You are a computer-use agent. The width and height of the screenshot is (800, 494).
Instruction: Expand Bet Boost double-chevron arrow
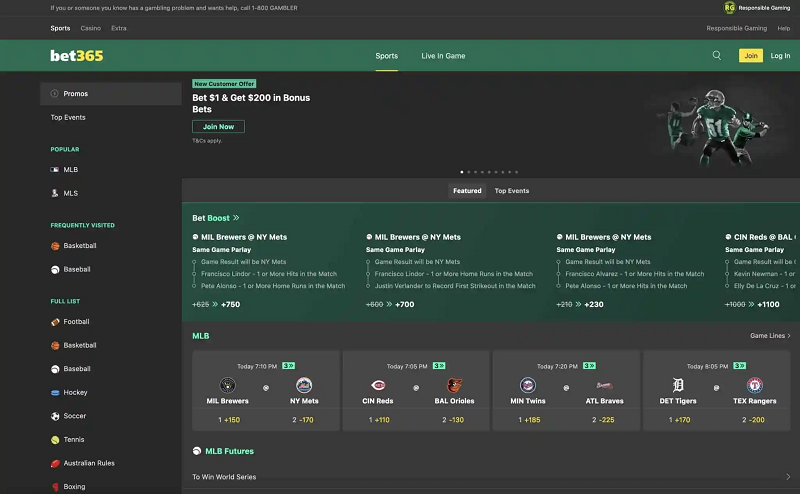click(236, 218)
